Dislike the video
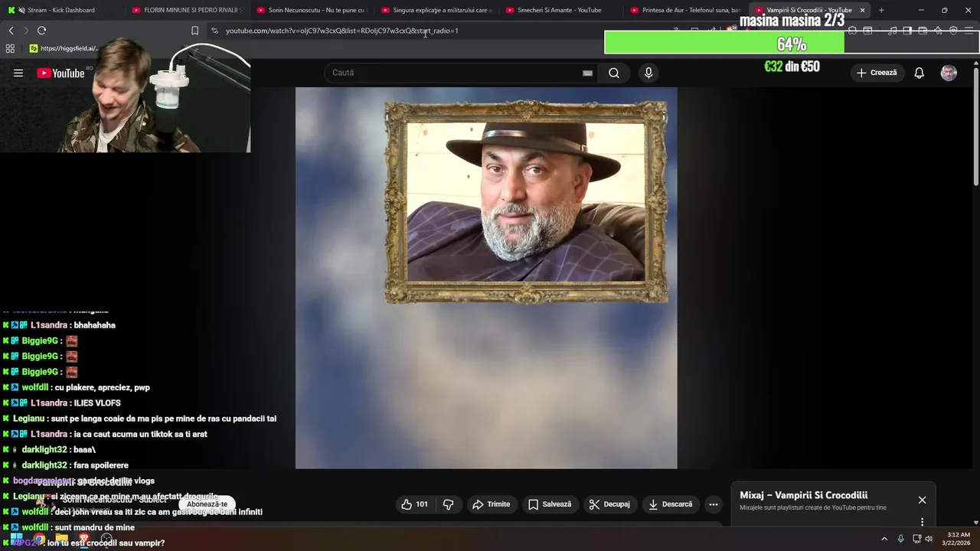 pos(449,504)
